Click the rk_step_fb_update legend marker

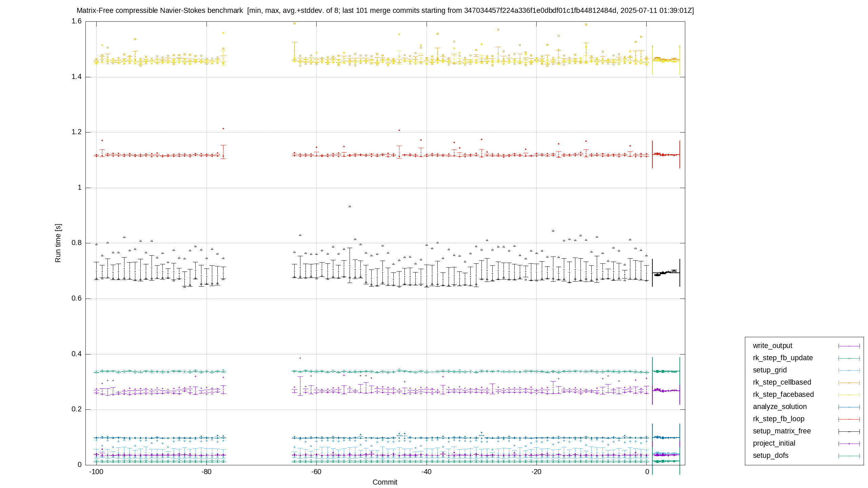point(849,358)
